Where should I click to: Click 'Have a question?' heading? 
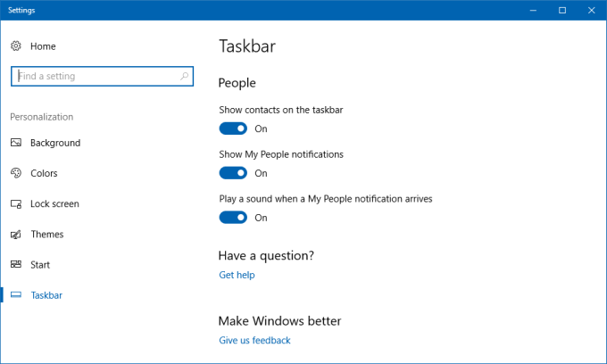pos(266,256)
